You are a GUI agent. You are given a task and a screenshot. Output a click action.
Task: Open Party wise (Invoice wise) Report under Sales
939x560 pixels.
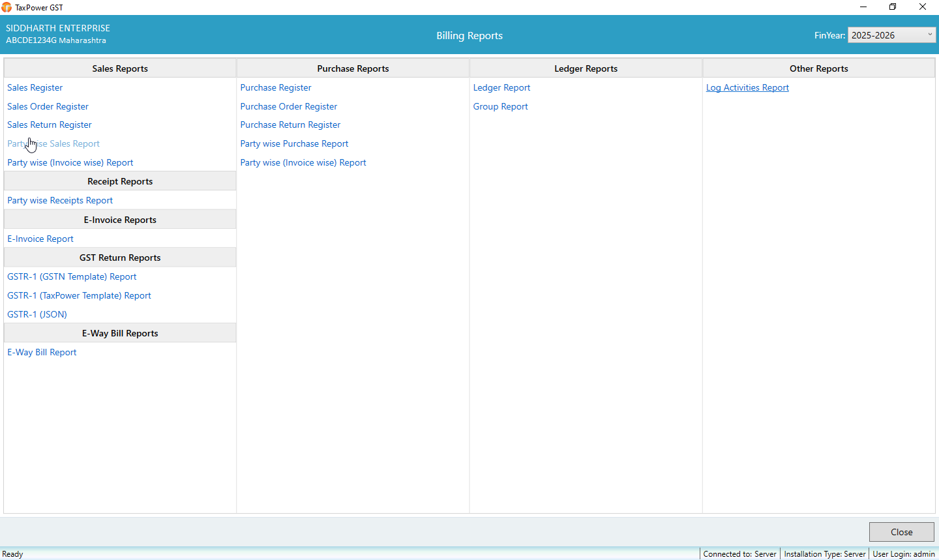[x=70, y=162]
